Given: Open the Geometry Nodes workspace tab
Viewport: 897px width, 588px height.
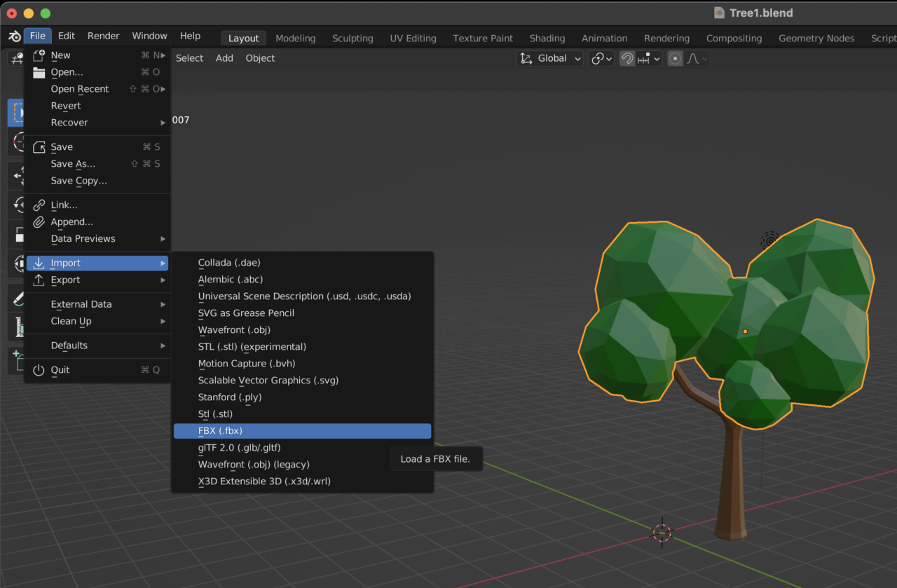Looking at the screenshot, I should tap(816, 38).
